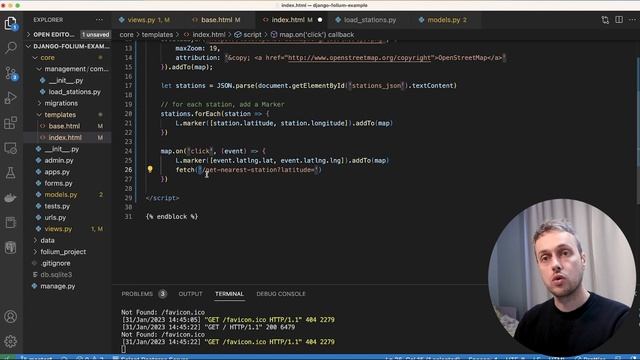640x360 pixels.
Task: Open the Debug Console panel tab
Action: point(281,294)
